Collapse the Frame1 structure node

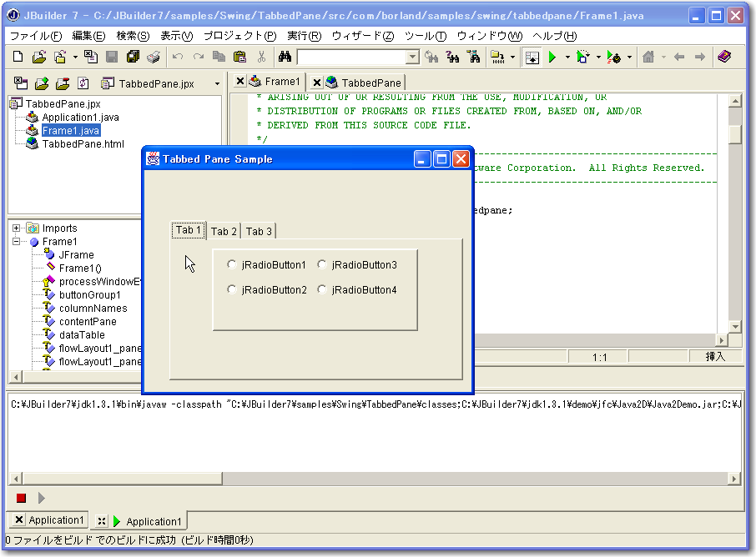tap(17, 242)
